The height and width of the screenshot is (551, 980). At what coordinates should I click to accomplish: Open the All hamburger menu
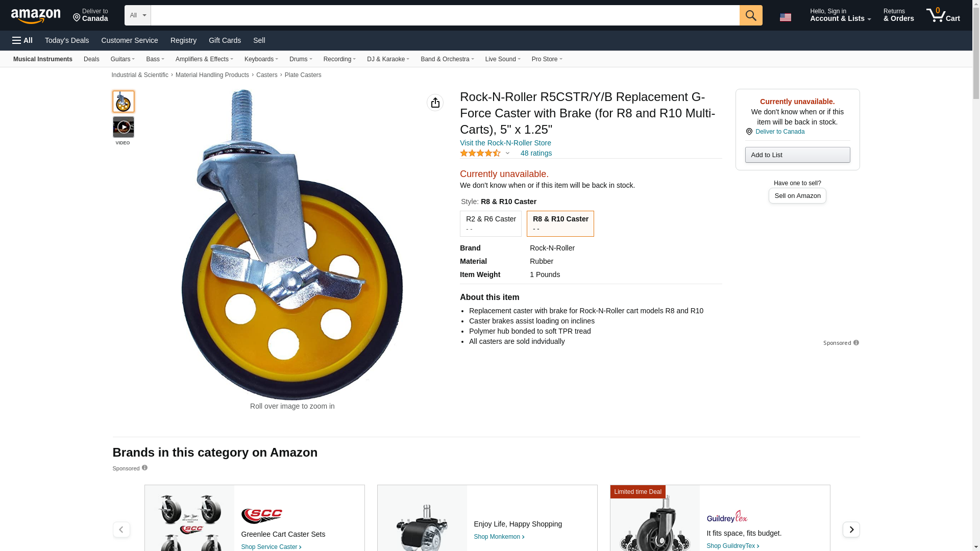[x=22, y=40]
